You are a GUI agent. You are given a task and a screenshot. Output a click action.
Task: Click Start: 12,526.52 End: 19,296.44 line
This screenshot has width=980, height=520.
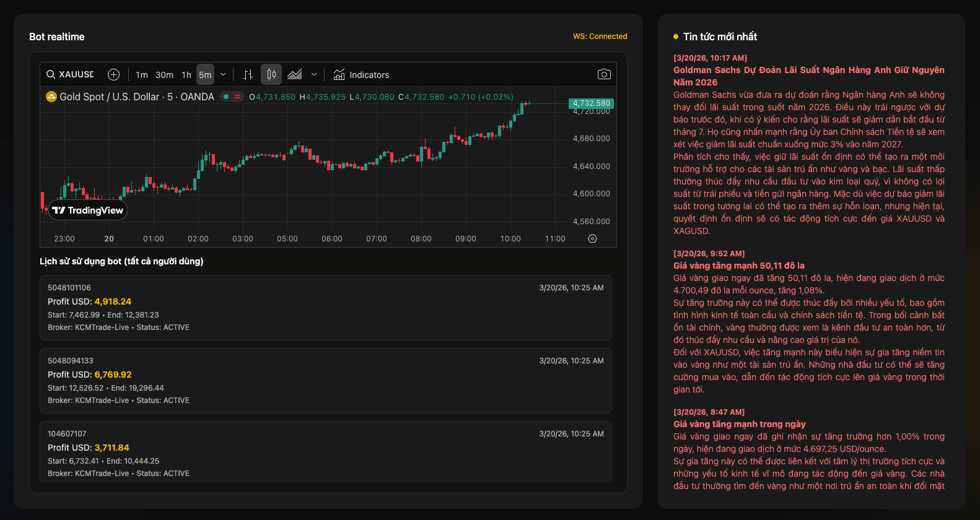coord(106,388)
